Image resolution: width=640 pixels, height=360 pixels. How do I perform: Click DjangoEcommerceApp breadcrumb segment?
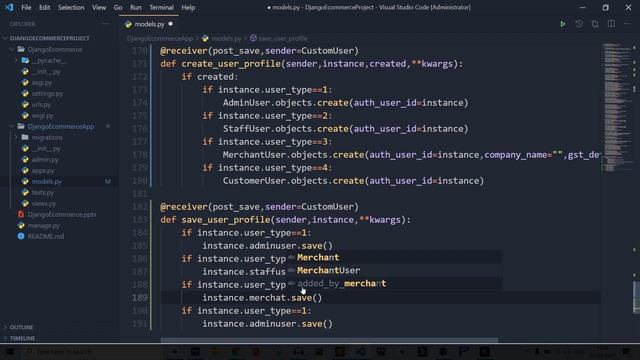(160, 38)
